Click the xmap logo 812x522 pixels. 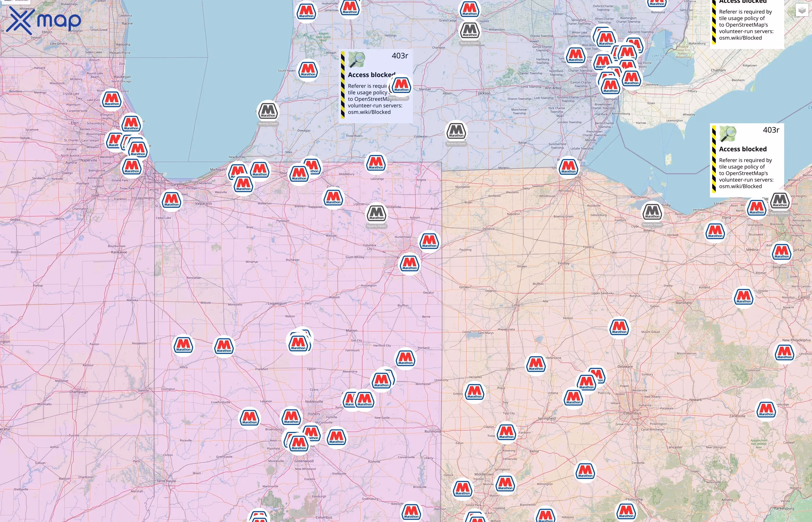[x=43, y=20]
